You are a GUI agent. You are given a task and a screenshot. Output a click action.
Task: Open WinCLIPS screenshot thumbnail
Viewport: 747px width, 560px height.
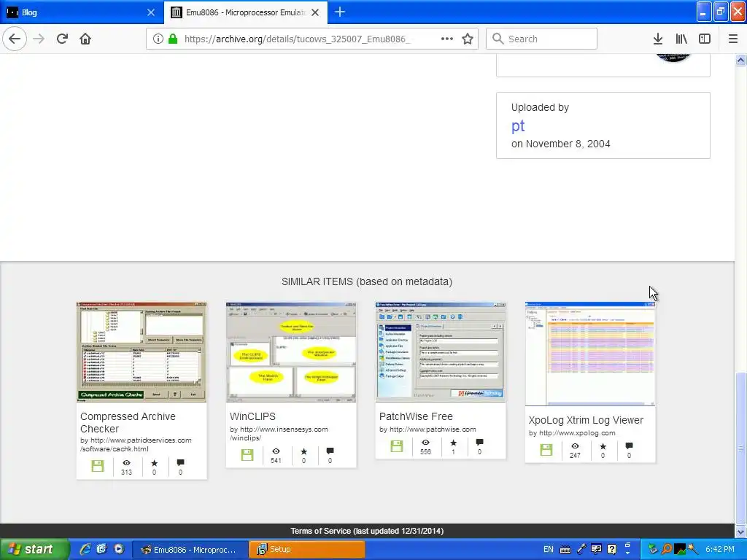pos(291,352)
